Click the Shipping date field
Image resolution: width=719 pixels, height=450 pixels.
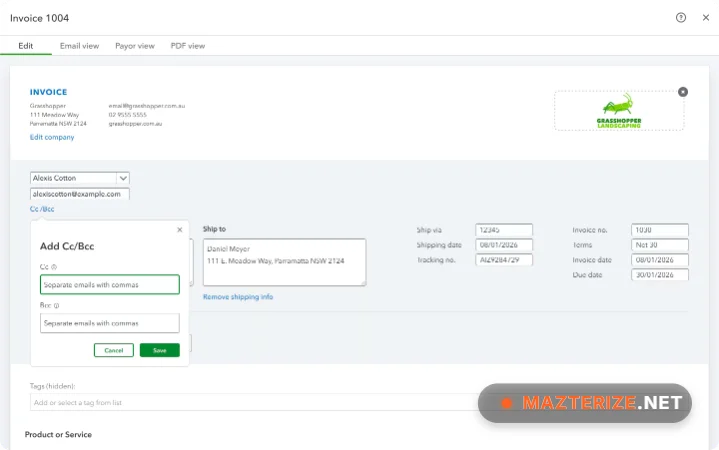[x=504, y=245]
